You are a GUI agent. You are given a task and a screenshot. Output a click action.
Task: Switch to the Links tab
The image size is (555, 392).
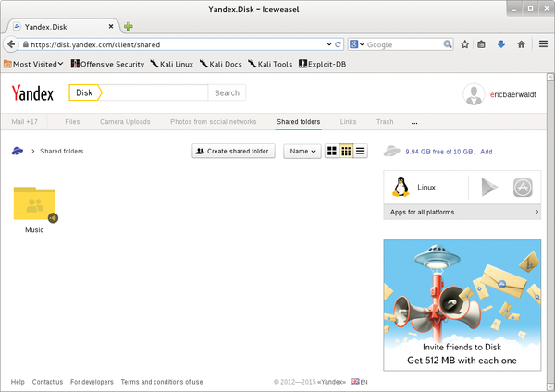click(x=349, y=122)
